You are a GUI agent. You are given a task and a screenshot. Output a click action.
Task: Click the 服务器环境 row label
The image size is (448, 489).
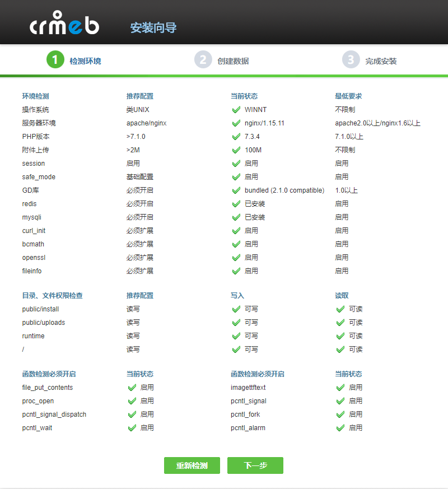pos(39,123)
